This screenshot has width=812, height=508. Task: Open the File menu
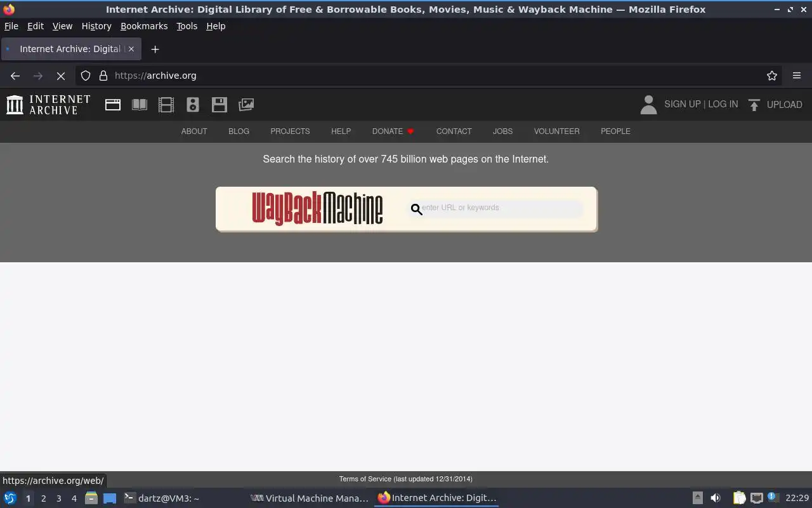[11, 26]
